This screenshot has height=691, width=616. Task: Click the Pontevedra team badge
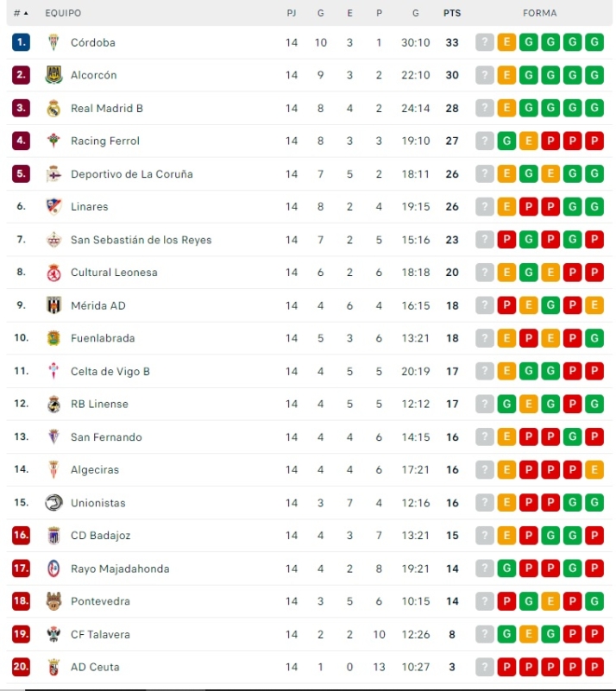pos(53,601)
